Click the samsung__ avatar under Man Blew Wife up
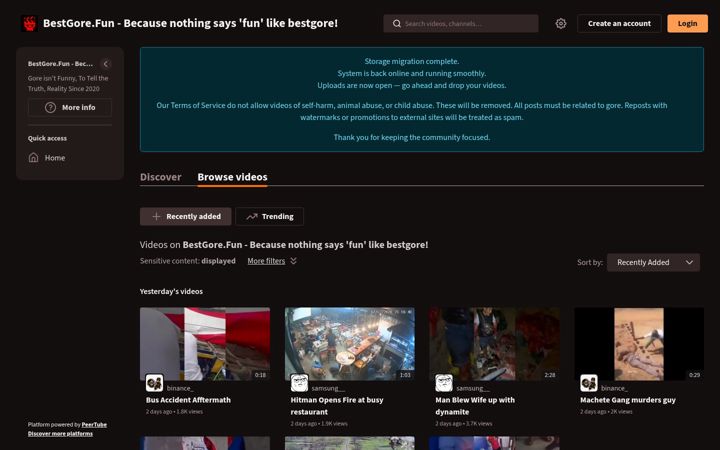This screenshot has height=450, width=720. click(x=444, y=382)
